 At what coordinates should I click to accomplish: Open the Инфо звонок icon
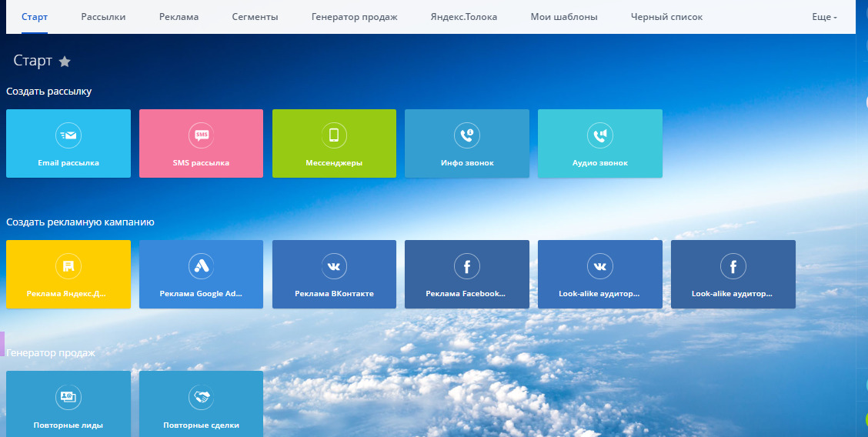pos(467,135)
